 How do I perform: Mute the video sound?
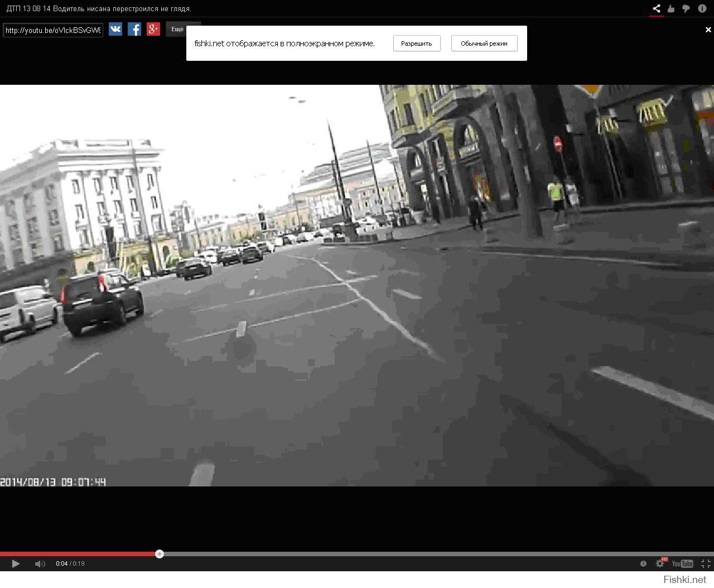pyautogui.click(x=40, y=563)
